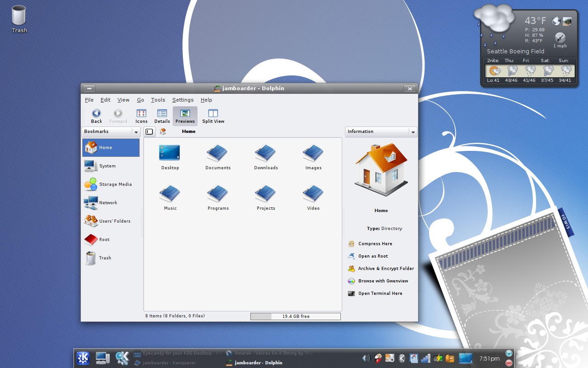This screenshot has width=588, height=368.
Task: Open the Go menu
Action: coord(141,100)
